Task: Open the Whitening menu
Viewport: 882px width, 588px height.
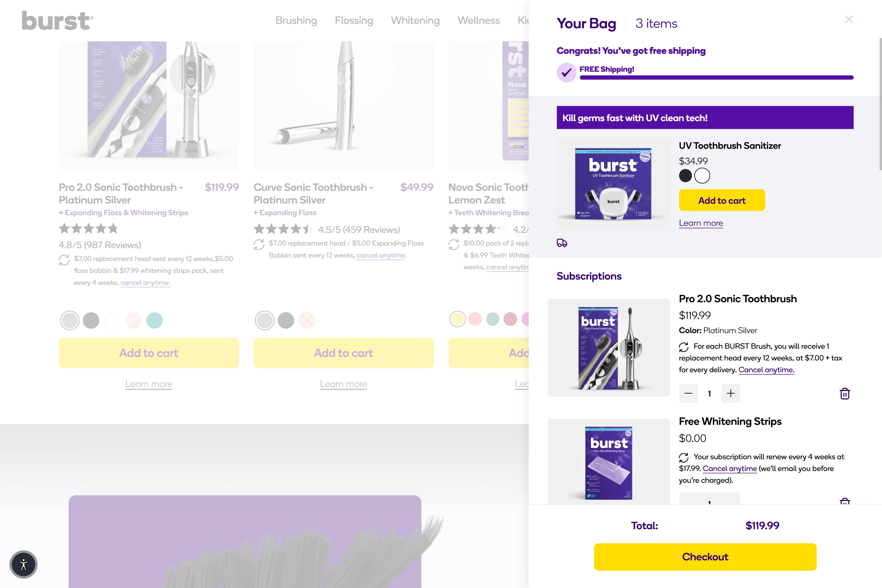Action: (x=415, y=21)
